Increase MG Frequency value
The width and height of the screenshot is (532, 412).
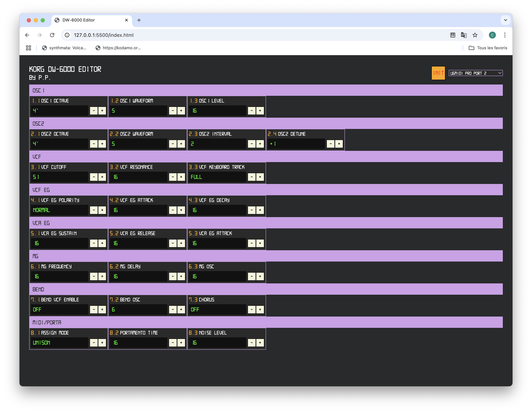click(102, 276)
